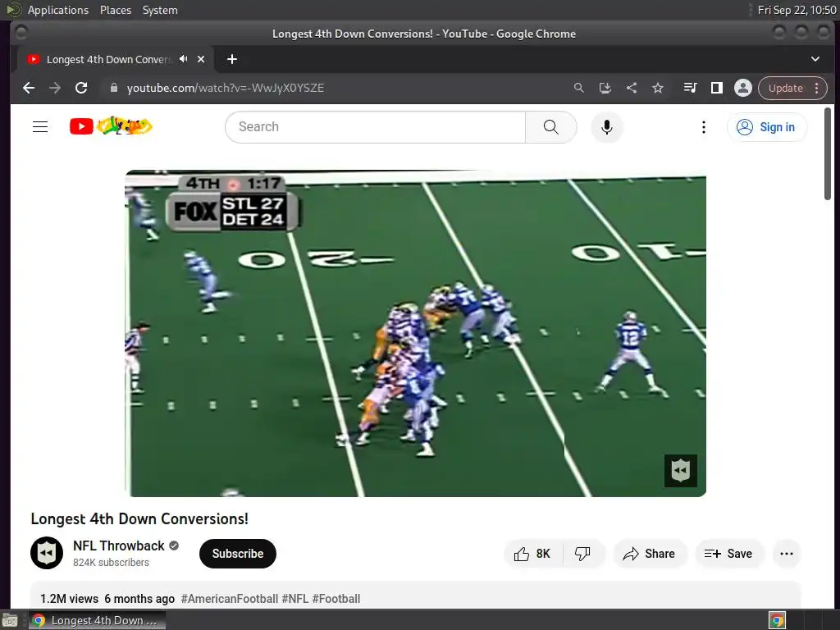This screenshot has width=840, height=630.
Task: Click the NFL Throwback watermark in video
Action: pyautogui.click(x=680, y=470)
